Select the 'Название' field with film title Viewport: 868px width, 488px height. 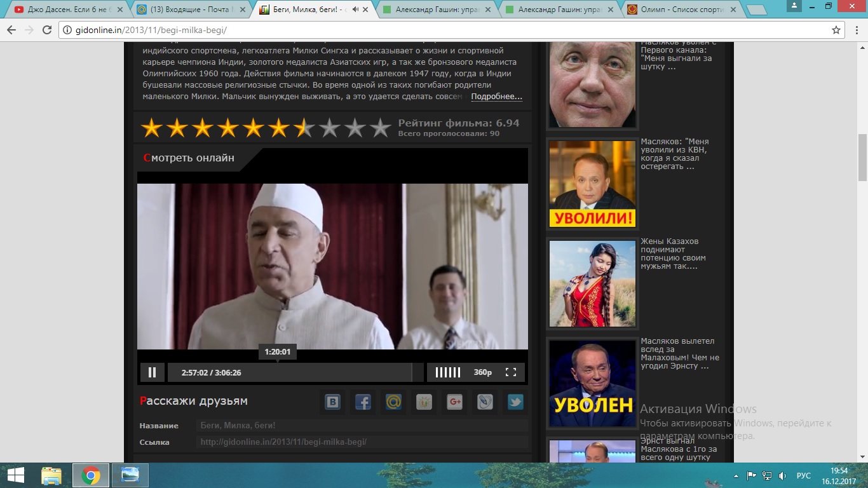click(362, 426)
